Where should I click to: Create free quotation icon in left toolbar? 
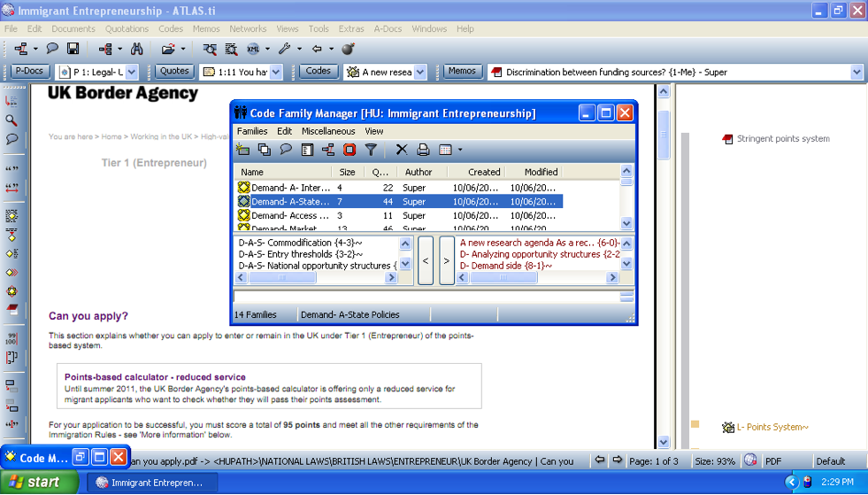[12, 168]
